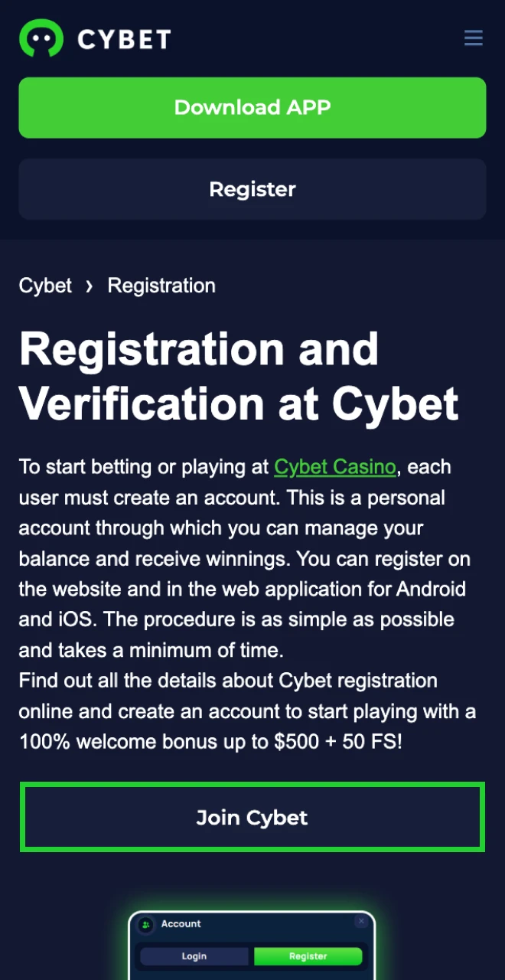This screenshot has width=505, height=980.
Task: Click the Join Cybet button
Action: (x=252, y=817)
